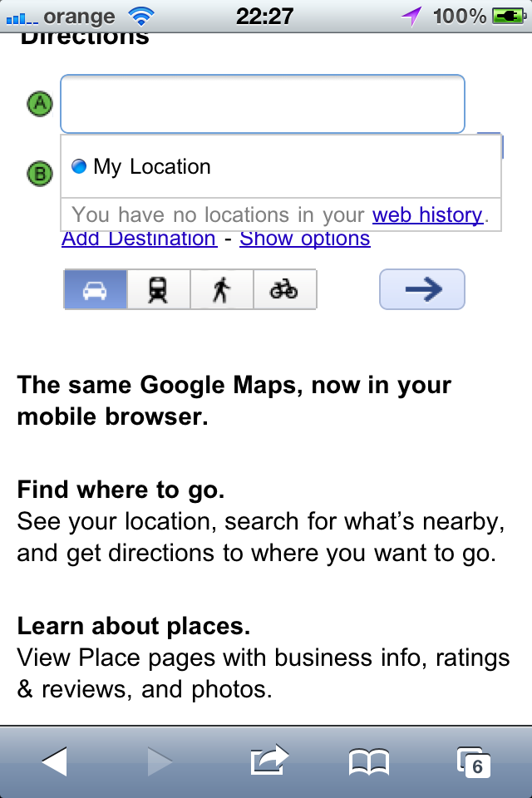
Task: Go back with Safari back arrow
Action: (x=54, y=762)
